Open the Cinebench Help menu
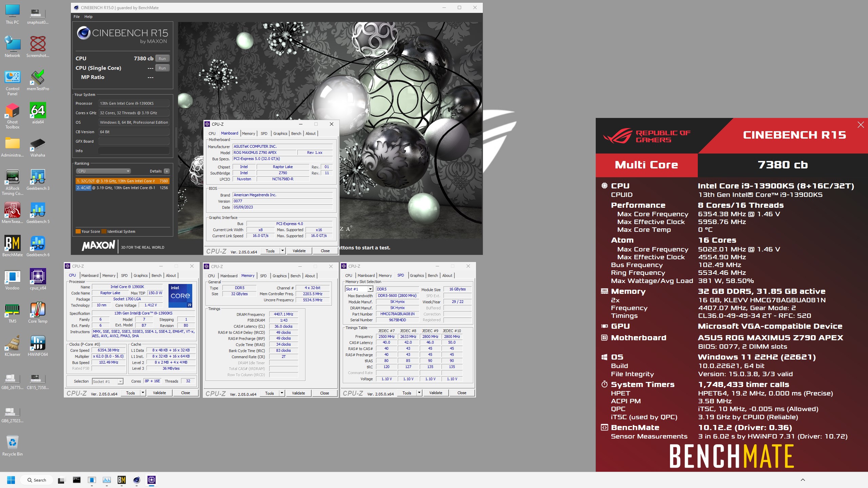This screenshot has height=488, width=868. point(88,17)
